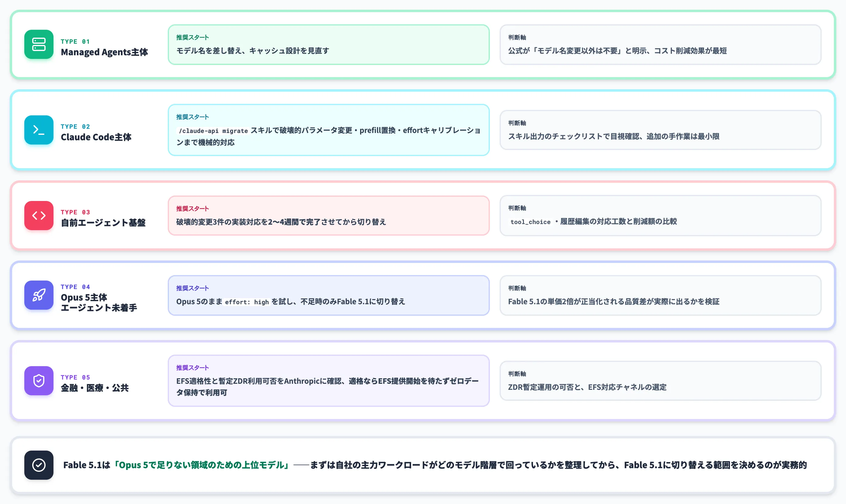Screen dimensions: 846x504
Task: Click the dark circle checkmark summary icon
Action: click(39, 465)
